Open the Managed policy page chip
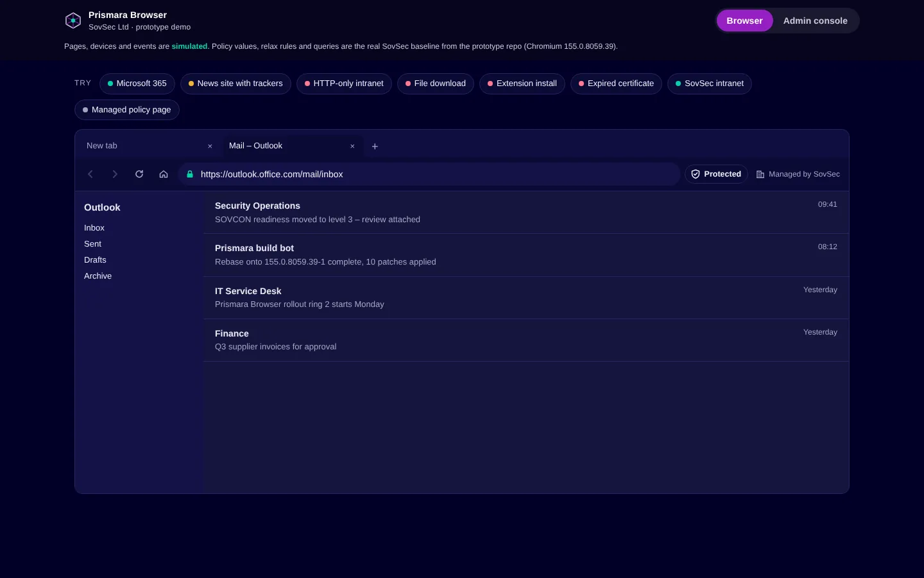Viewport: 924px width, 578px height. (x=127, y=110)
